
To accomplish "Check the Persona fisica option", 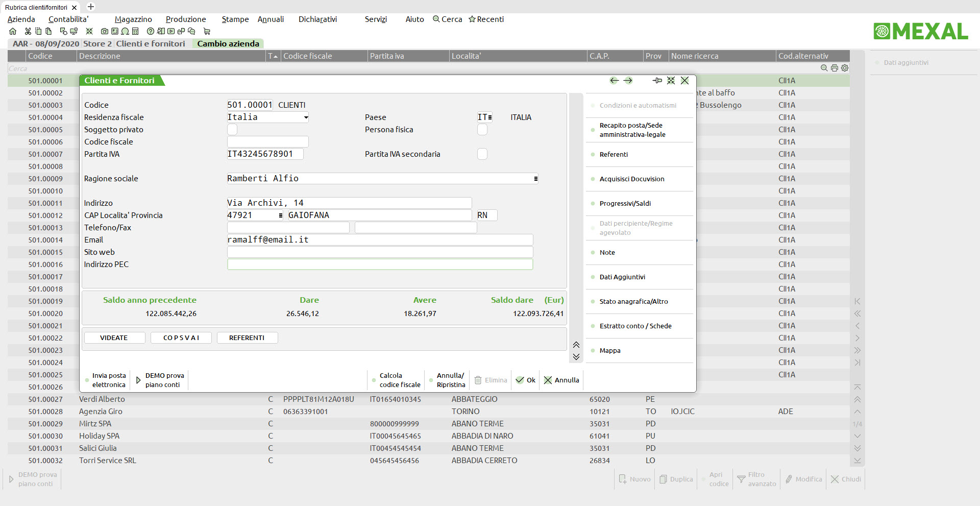I will click(482, 129).
